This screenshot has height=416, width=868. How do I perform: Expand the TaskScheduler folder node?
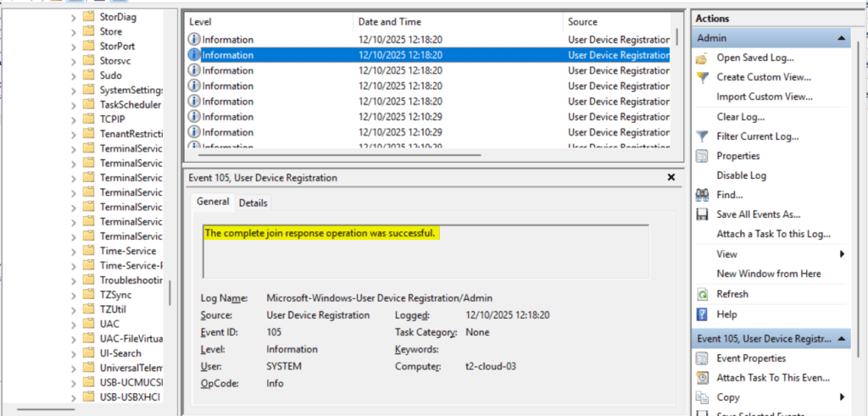coord(74,104)
